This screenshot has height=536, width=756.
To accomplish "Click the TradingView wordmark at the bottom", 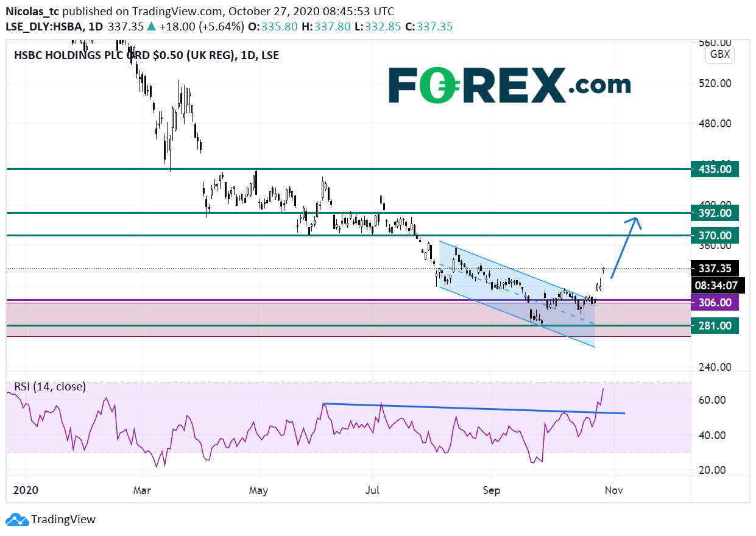I will 63,520.
